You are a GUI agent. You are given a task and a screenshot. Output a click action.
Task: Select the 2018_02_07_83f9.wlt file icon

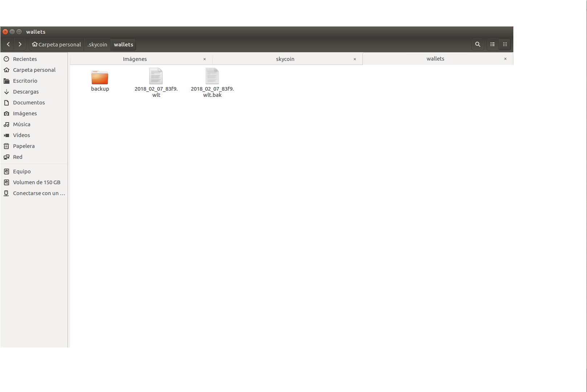pyautogui.click(x=156, y=76)
